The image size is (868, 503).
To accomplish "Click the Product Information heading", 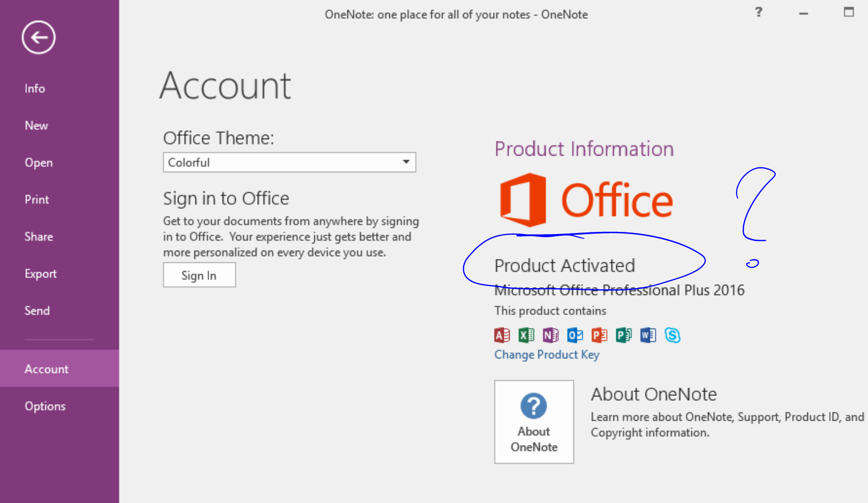I will pyautogui.click(x=584, y=149).
